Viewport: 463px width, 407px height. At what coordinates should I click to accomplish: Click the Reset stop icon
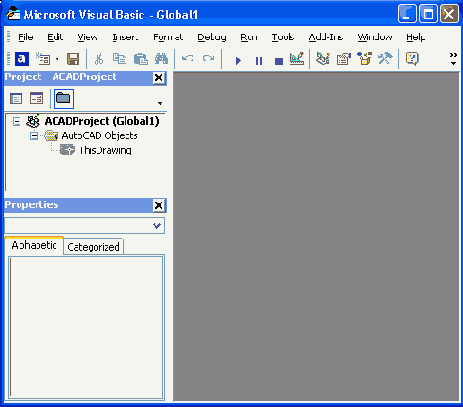279,61
